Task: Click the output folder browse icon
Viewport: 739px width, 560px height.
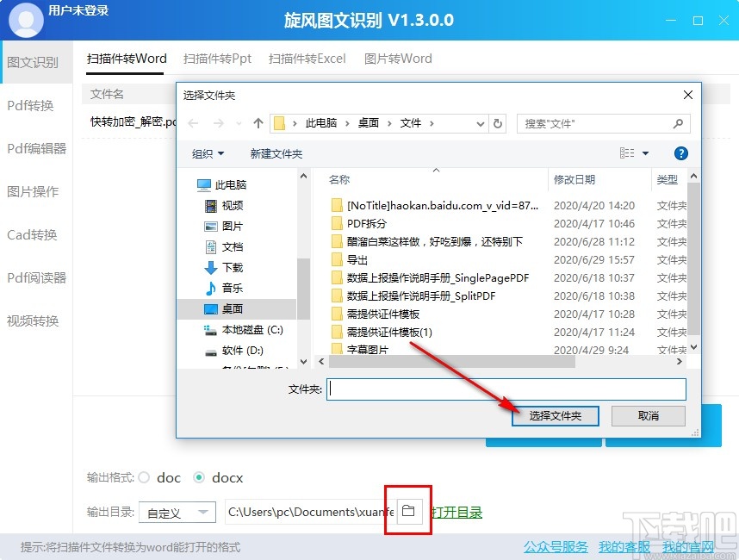Action: (x=407, y=510)
